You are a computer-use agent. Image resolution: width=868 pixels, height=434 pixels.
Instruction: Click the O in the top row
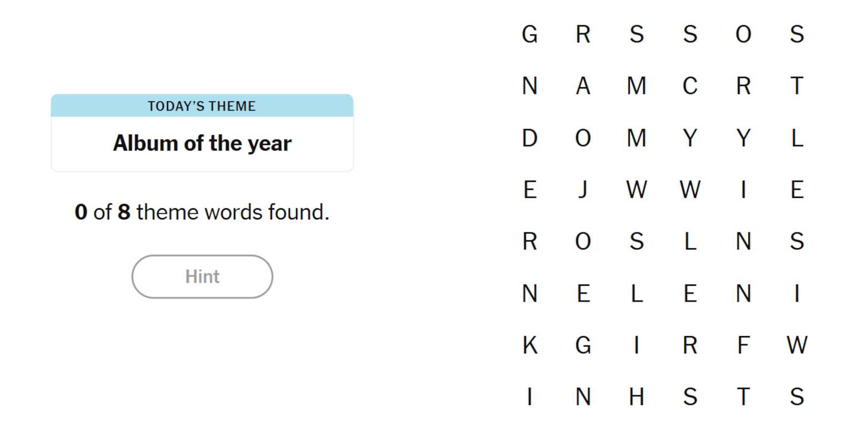(743, 34)
